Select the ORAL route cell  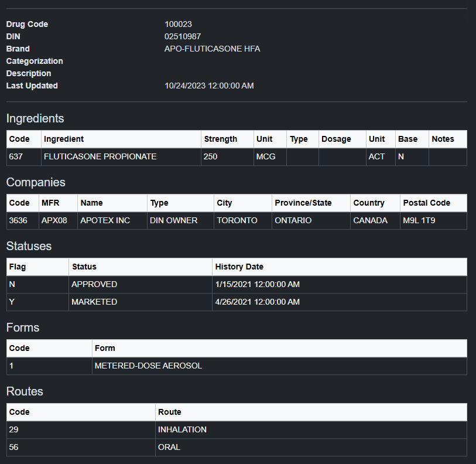pos(169,447)
